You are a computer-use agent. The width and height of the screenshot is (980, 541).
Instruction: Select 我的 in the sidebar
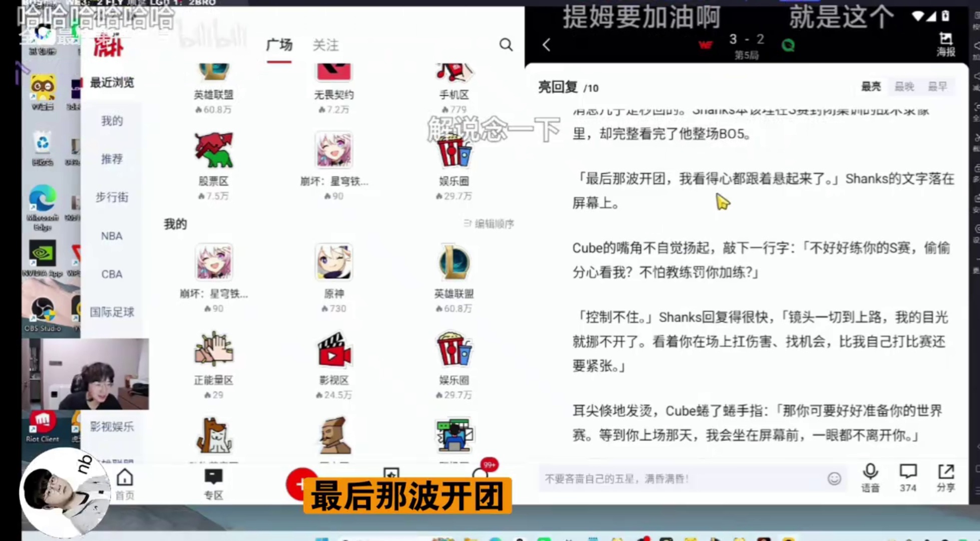(112, 121)
